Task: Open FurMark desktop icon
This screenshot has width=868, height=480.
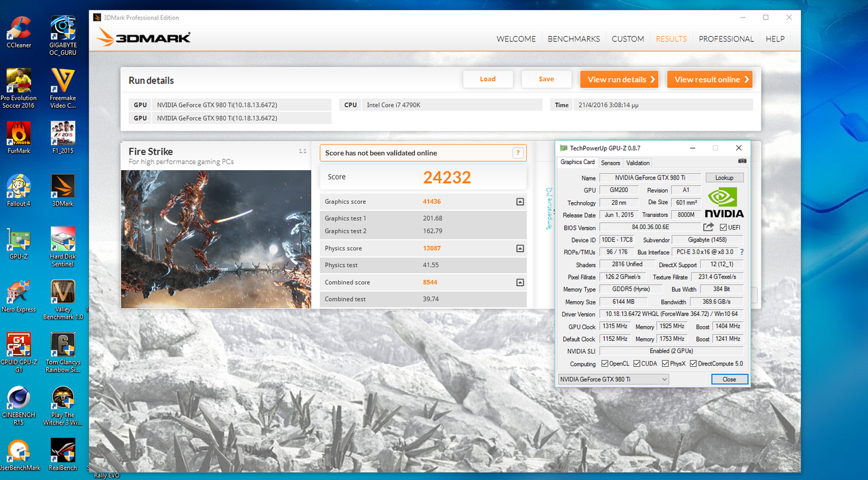Action: point(18,138)
